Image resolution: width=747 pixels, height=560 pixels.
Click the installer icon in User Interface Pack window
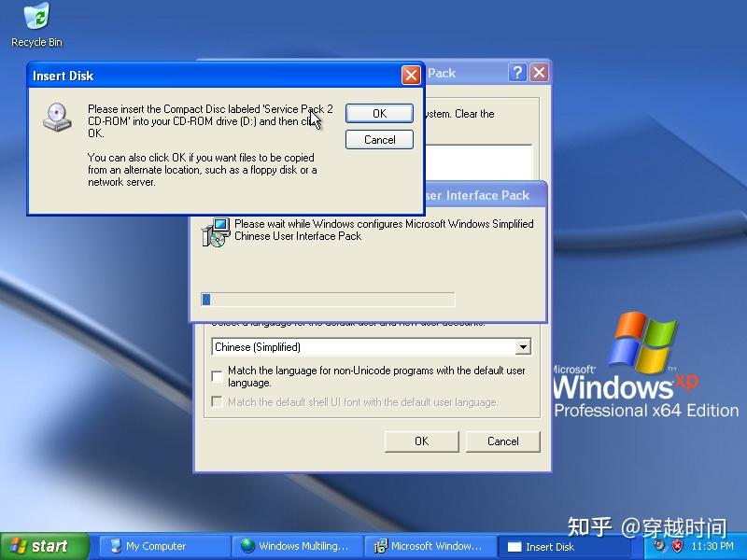coord(216,232)
